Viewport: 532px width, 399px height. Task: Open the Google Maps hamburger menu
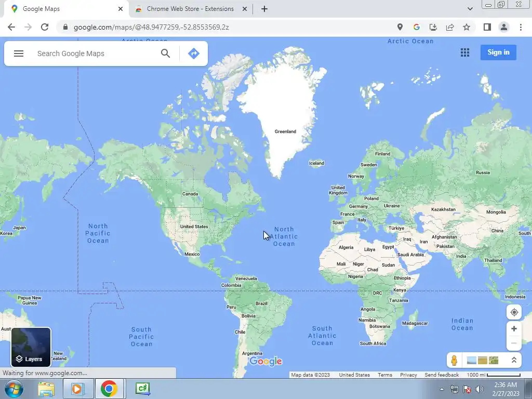tap(19, 54)
